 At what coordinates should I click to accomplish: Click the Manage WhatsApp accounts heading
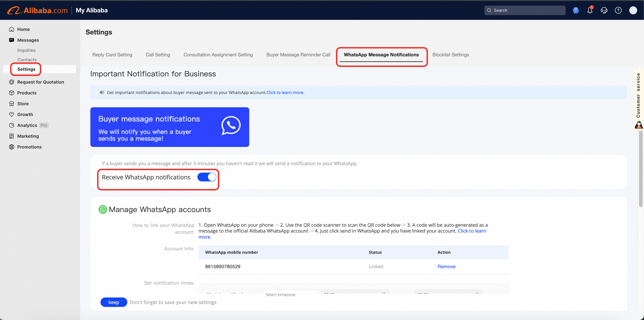click(160, 209)
